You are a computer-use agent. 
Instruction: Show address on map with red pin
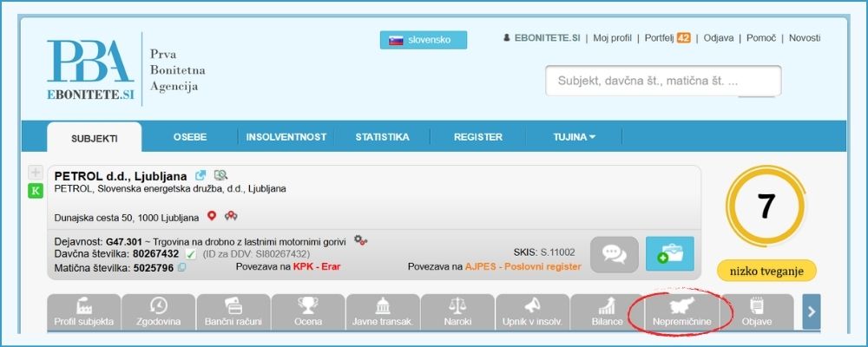click(212, 216)
